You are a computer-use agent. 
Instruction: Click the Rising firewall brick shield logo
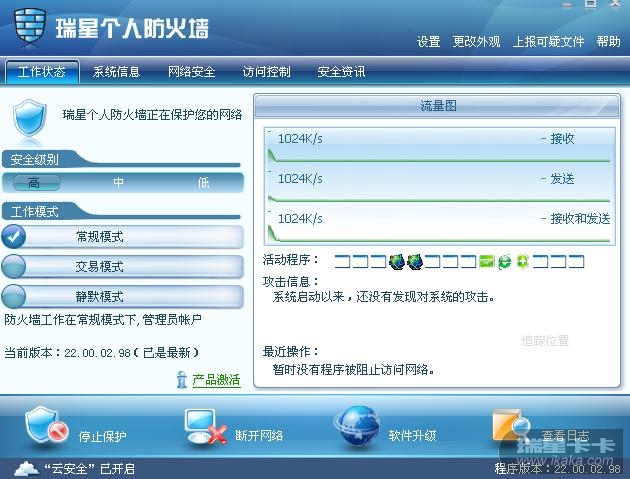pos(30,27)
